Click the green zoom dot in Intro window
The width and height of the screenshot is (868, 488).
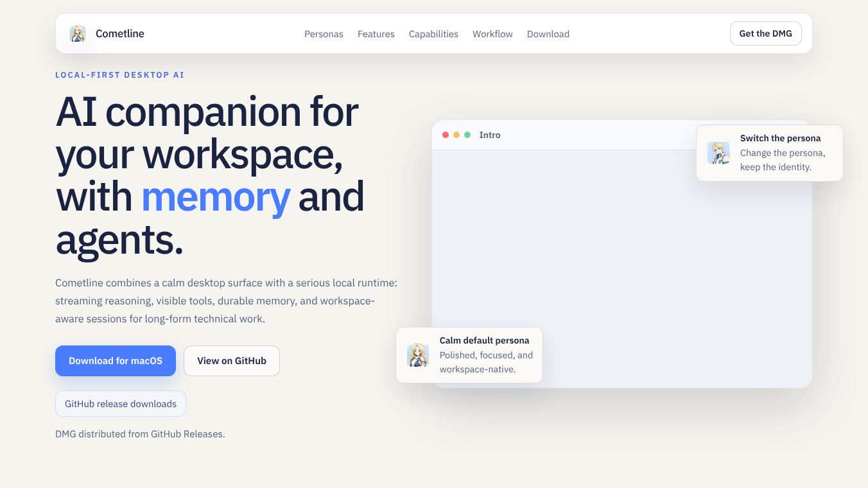point(467,135)
